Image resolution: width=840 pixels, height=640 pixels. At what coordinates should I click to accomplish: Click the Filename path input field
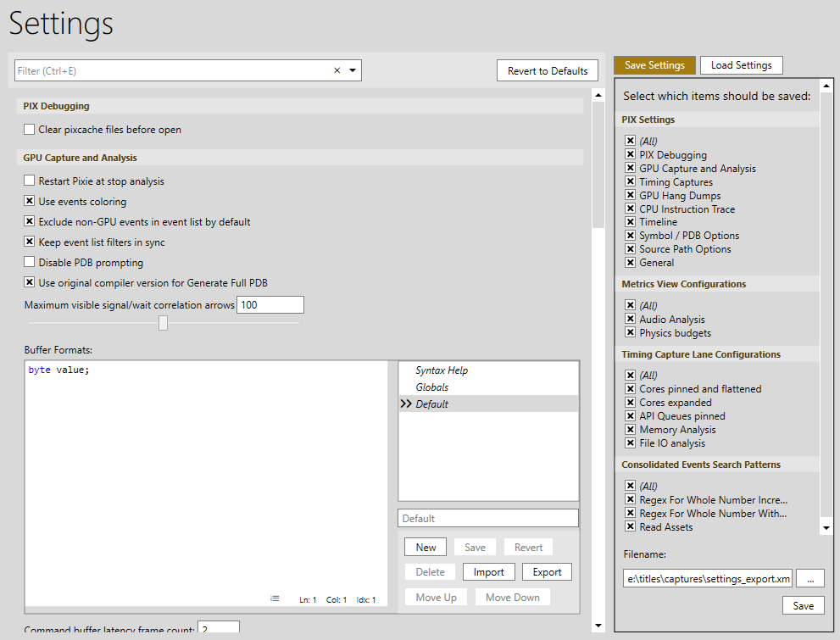707,578
